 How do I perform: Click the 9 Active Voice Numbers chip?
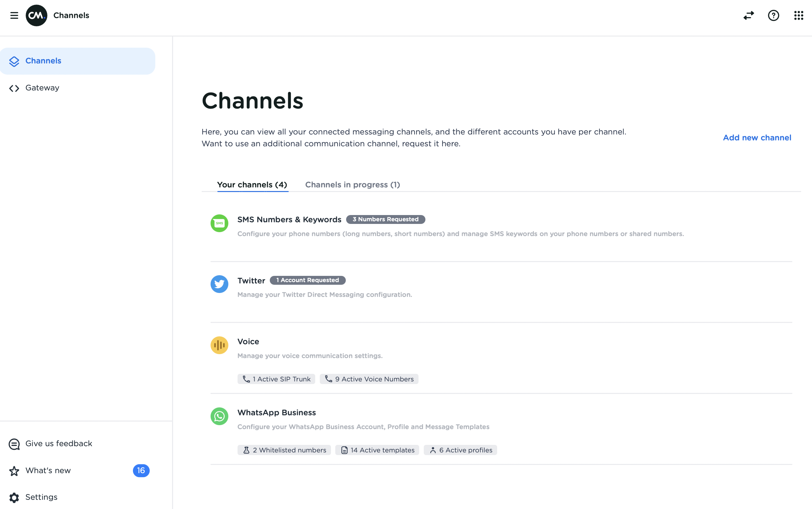pos(369,379)
